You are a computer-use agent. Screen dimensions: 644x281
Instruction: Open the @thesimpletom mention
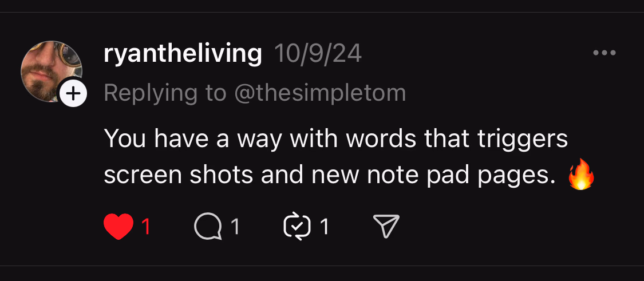[x=319, y=93]
